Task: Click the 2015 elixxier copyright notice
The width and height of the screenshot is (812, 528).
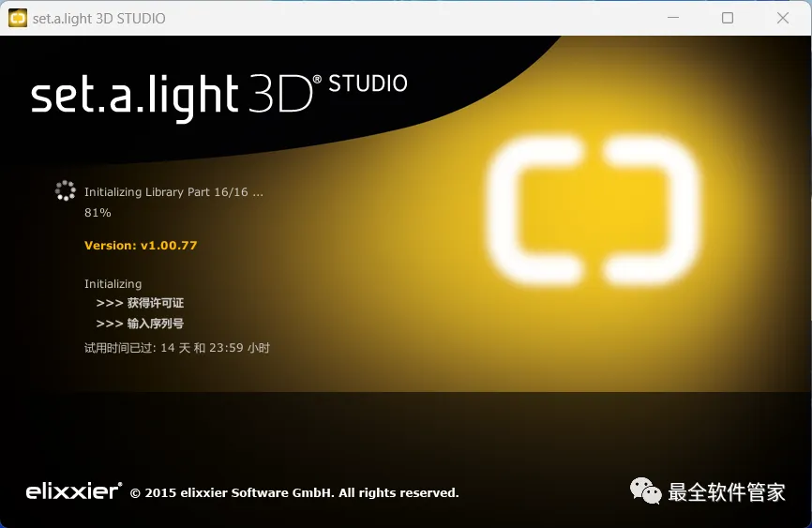Action: (294, 492)
